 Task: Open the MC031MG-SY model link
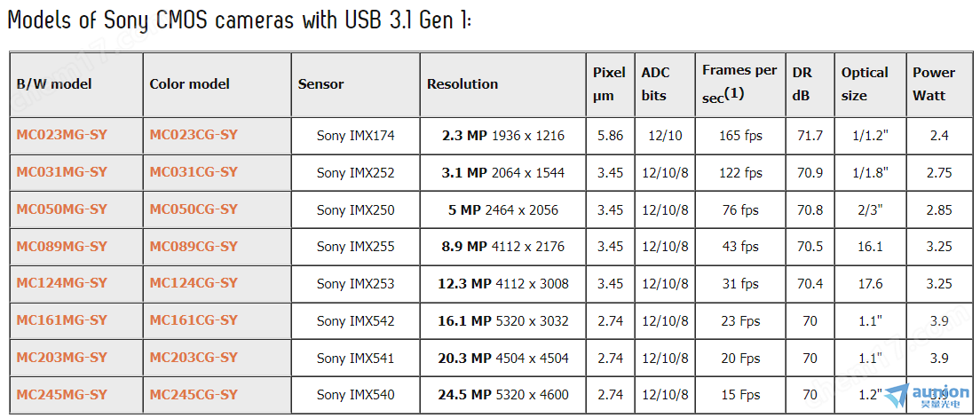pos(62,172)
